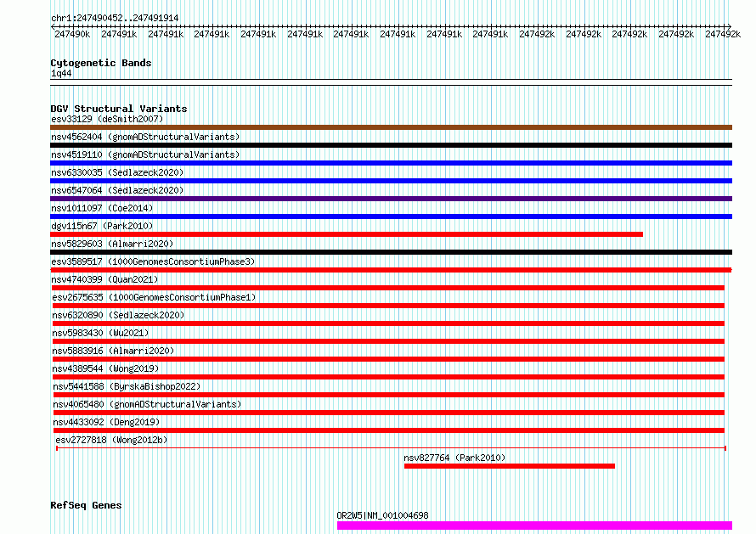Click the 247490k ruler tick label

tap(72, 34)
